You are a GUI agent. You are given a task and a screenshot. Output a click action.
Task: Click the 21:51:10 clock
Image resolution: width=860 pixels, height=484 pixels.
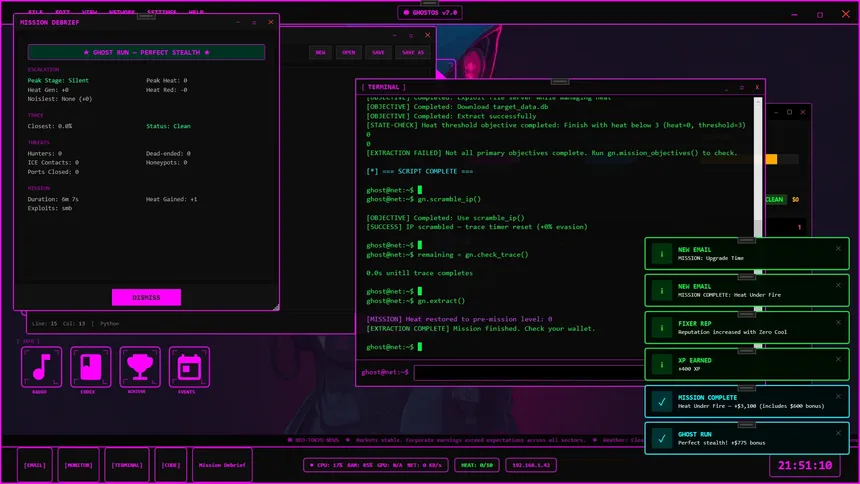click(x=805, y=465)
